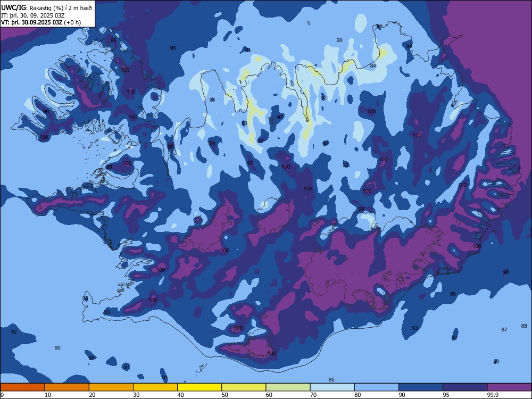Click the purple above-99.9 legend swatch
This screenshot has height=399, width=532.
(x=509, y=387)
